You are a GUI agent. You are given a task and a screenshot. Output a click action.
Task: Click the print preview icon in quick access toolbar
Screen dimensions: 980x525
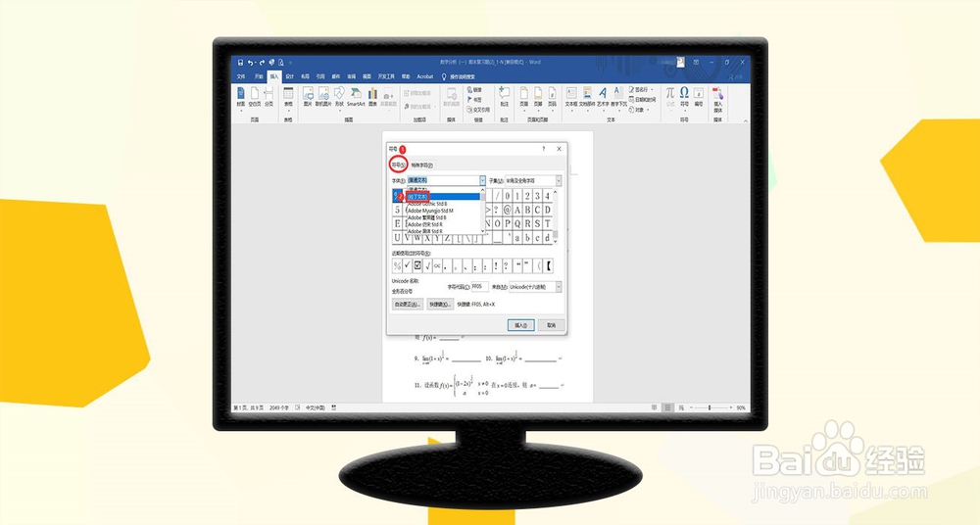pos(281,63)
